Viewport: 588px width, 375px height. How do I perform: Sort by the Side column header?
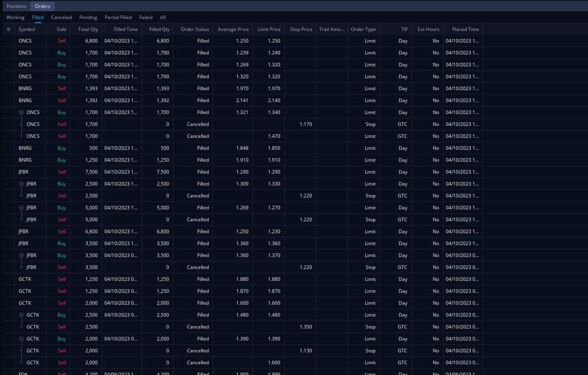click(x=61, y=29)
